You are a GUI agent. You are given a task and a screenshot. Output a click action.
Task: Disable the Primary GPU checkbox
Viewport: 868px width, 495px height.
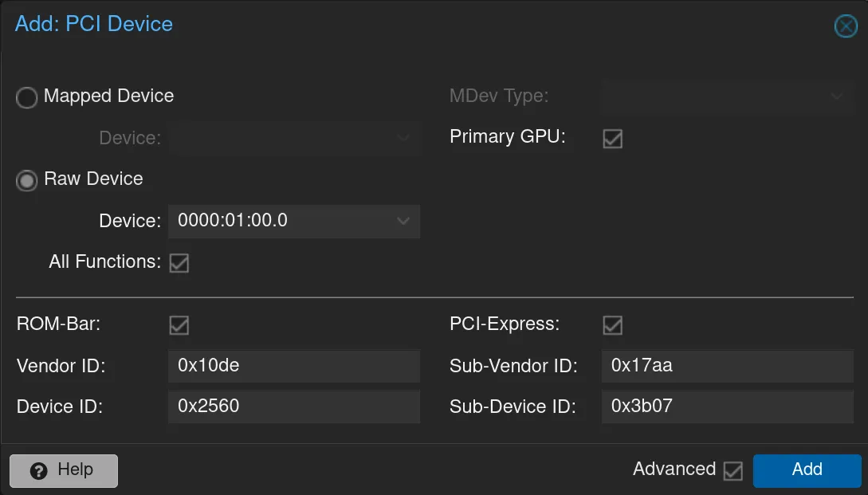pos(612,139)
